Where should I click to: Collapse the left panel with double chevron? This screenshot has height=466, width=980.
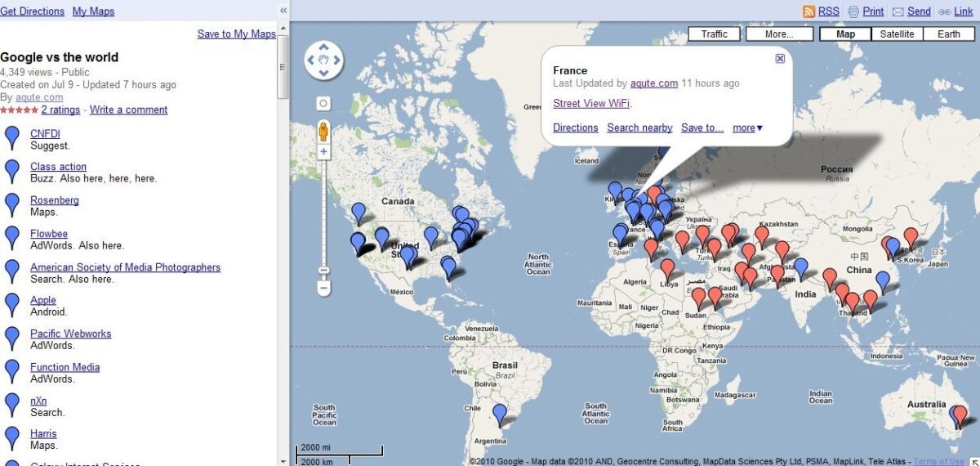click(283, 11)
